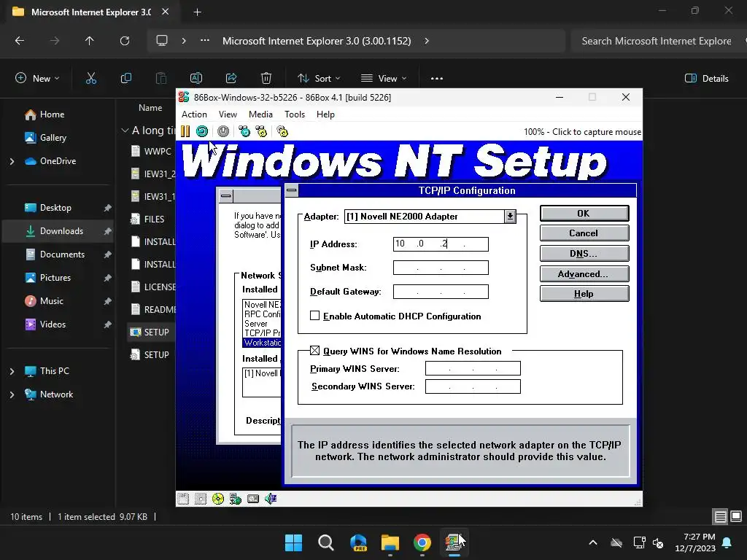Uncheck Query WINS for Windows Name Resolution
Image resolution: width=747 pixels, height=560 pixels.
point(315,351)
